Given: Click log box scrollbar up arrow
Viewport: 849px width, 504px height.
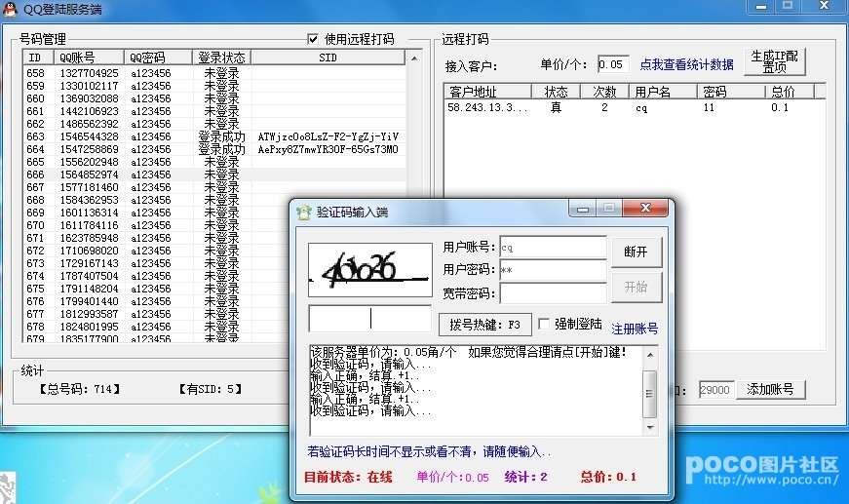Looking at the screenshot, I should (x=650, y=355).
